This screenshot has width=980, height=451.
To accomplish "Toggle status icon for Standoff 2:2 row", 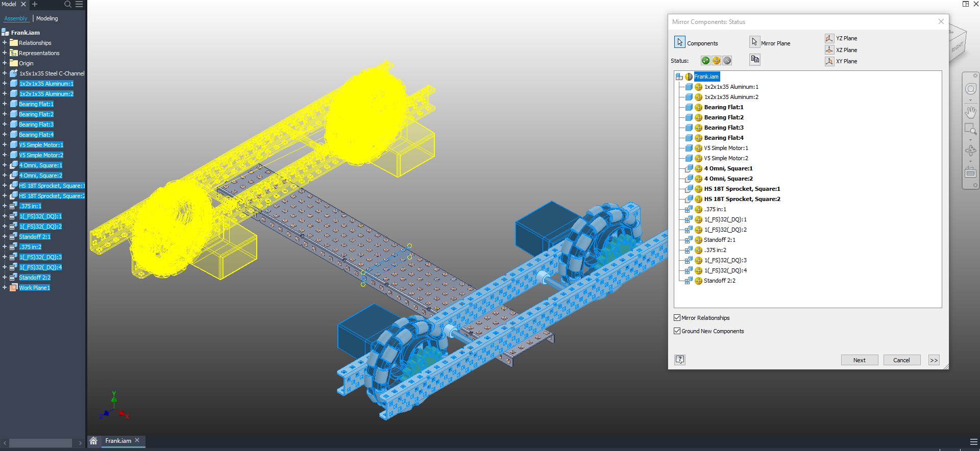I will (698, 281).
